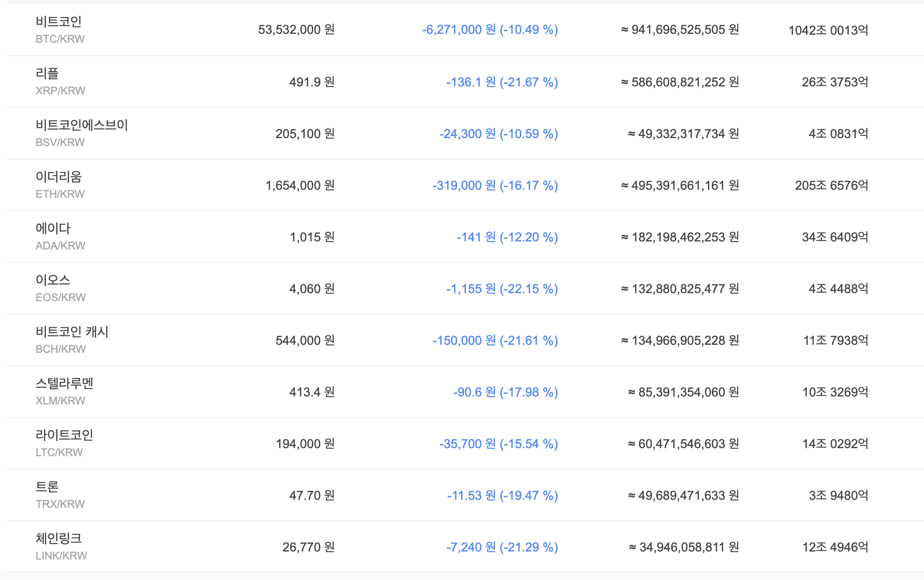924x580 pixels.
Task: Click Ripple trading volume 586,608,821,252 원
Action: [680, 82]
